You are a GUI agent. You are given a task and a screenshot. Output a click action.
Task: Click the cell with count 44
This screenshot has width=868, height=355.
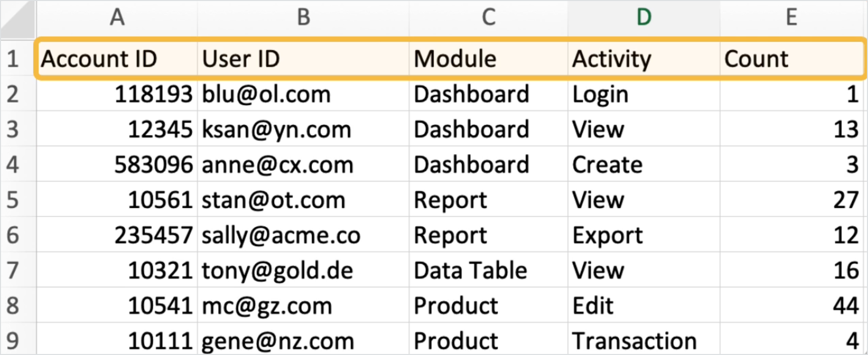coord(791,305)
